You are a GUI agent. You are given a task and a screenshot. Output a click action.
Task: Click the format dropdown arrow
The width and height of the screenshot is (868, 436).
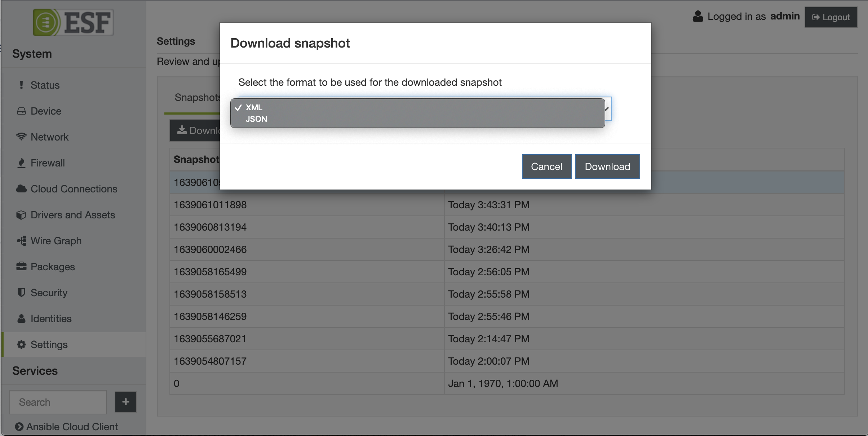click(607, 109)
